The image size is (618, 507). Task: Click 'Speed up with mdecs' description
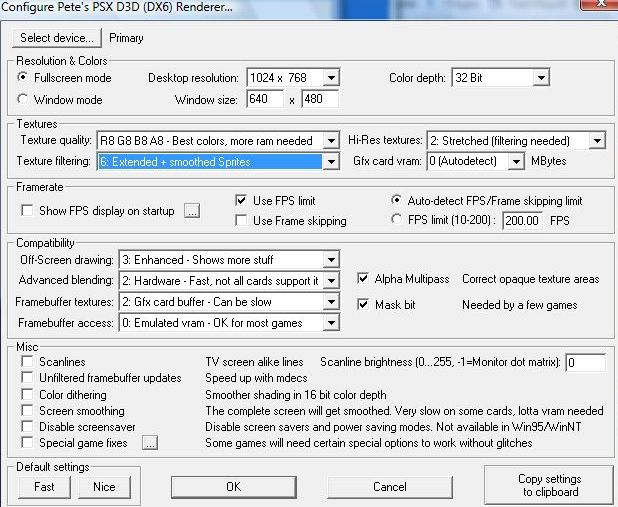(256, 378)
